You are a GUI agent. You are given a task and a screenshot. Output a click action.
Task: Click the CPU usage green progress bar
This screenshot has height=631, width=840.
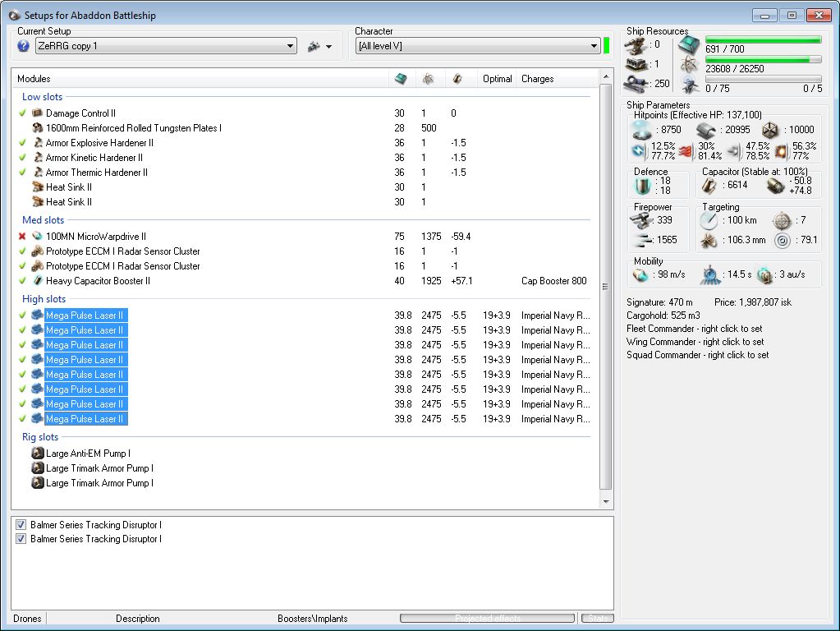click(764, 39)
